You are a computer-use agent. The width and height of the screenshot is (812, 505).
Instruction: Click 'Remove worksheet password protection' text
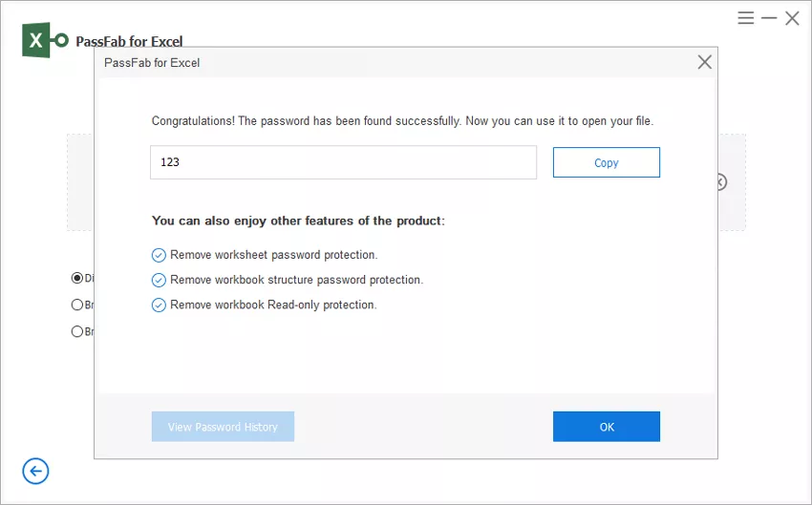274,255
